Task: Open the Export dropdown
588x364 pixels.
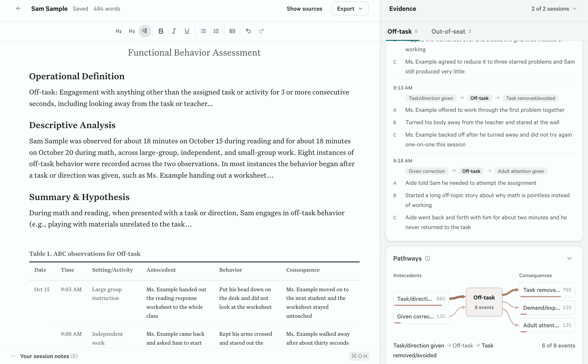Action: (x=350, y=9)
